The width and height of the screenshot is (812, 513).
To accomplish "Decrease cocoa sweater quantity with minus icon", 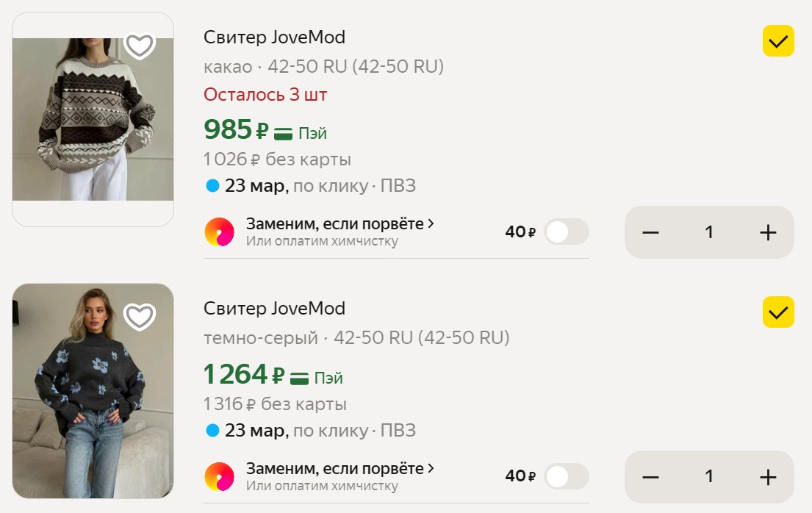I will (650, 233).
